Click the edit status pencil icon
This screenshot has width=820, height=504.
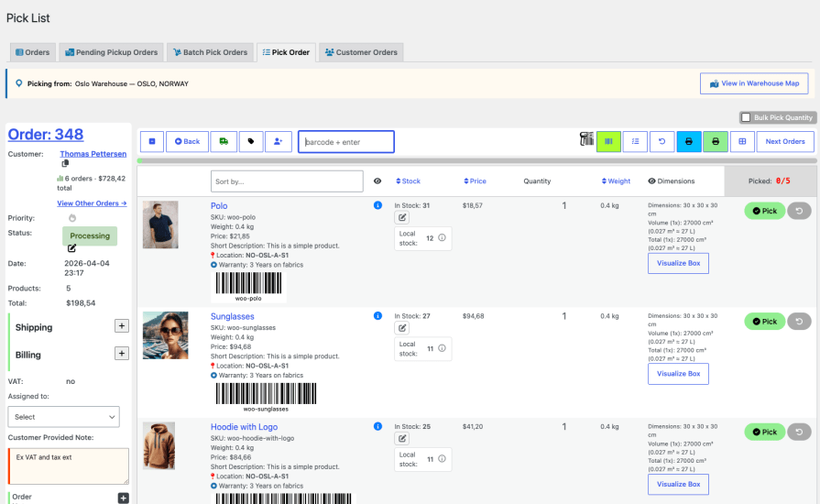tap(71, 248)
